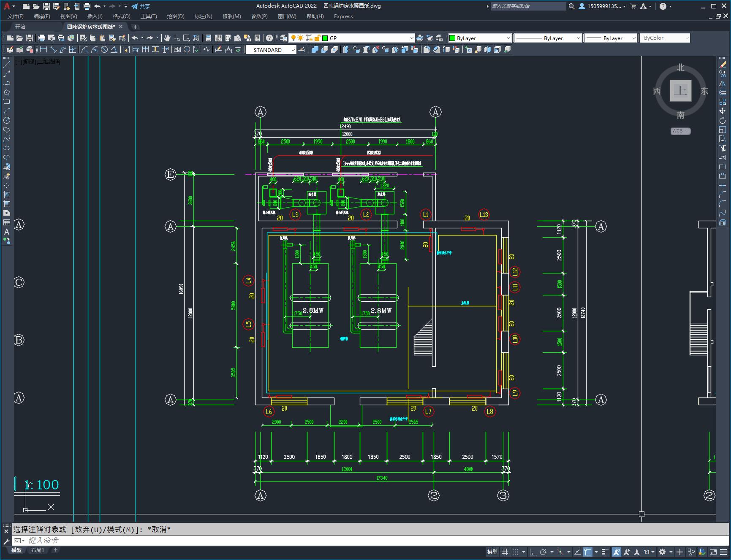This screenshot has height=560, width=731.
Task: Open the Express menu
Action: [343, 16]
